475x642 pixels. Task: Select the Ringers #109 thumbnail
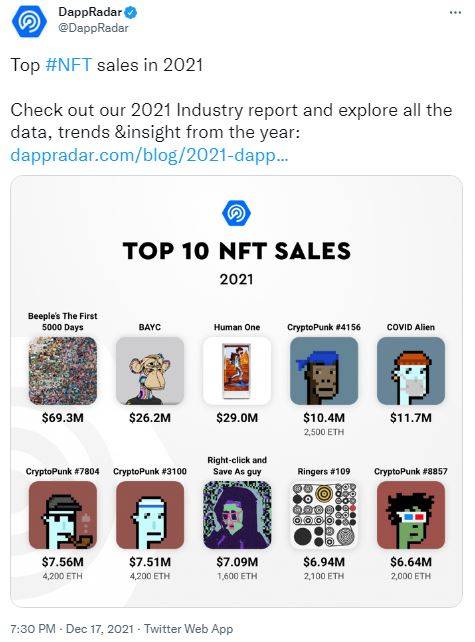324,515
